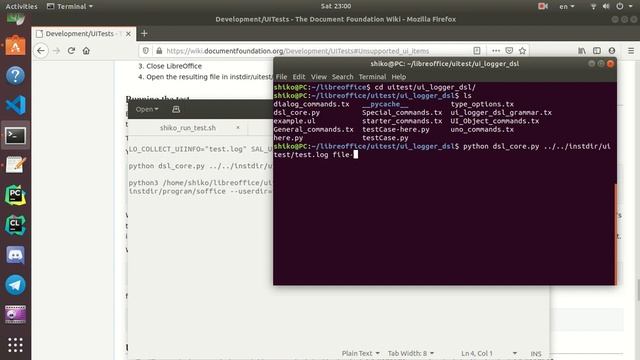Open Firefox hamburger menu

pyautogui.click(x=631, y=51)
